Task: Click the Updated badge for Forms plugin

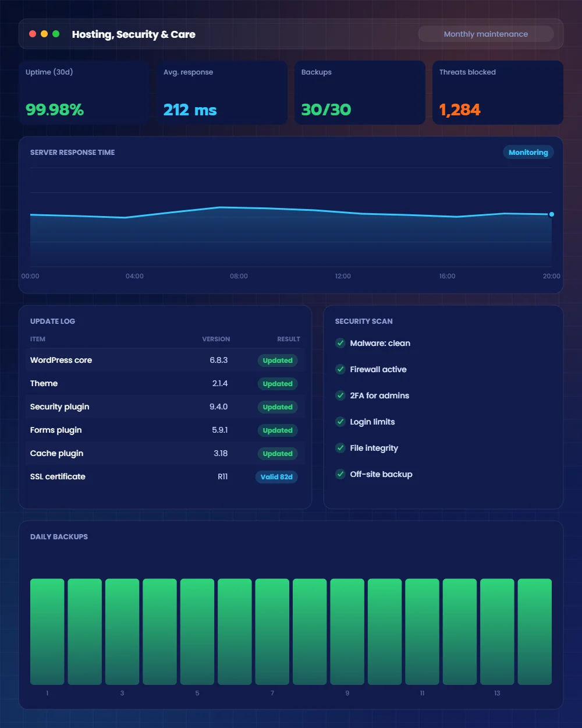Action: pyautogui.click(x=278, y=430)
